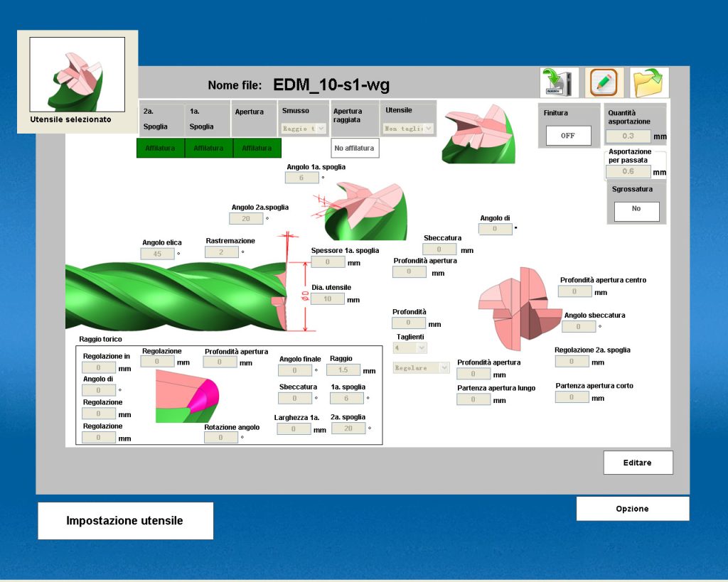
Task: Click the Raggio torico label
Action: click(x=100, y=339)
